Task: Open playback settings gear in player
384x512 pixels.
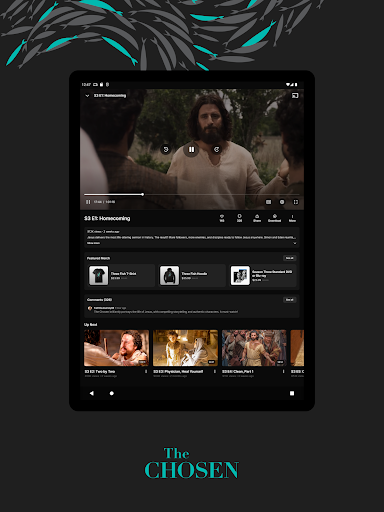Action: pos(282,202)
